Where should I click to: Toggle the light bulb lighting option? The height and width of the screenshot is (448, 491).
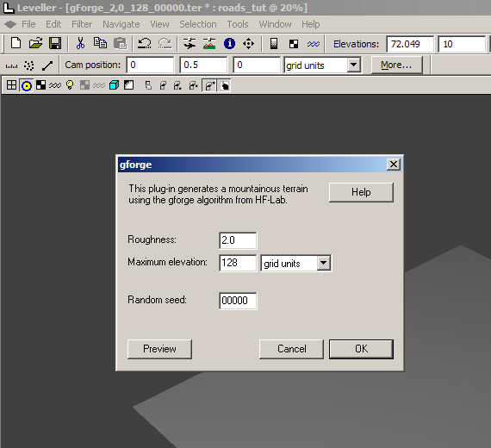tap(70, 85)
